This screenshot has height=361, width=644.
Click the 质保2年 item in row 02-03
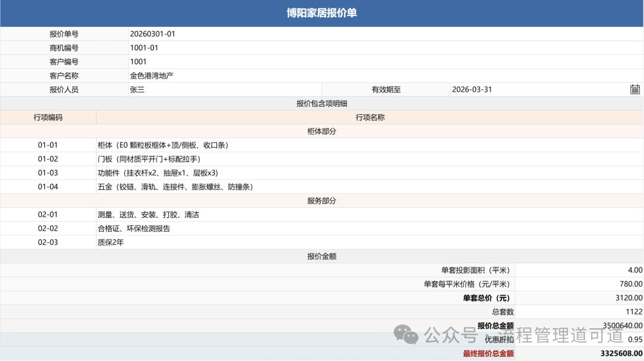[x=111, y=242]
